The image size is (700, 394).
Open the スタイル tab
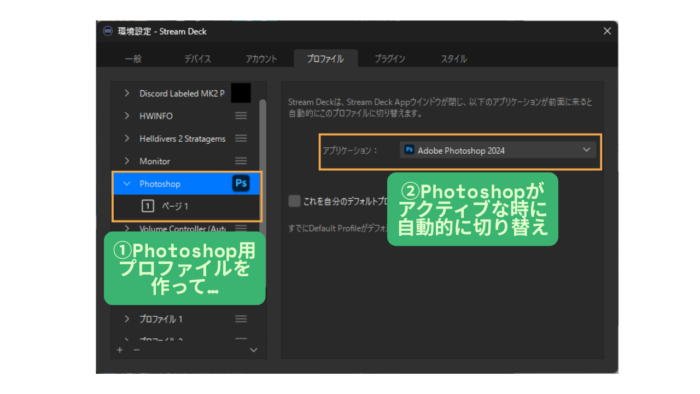454,59
